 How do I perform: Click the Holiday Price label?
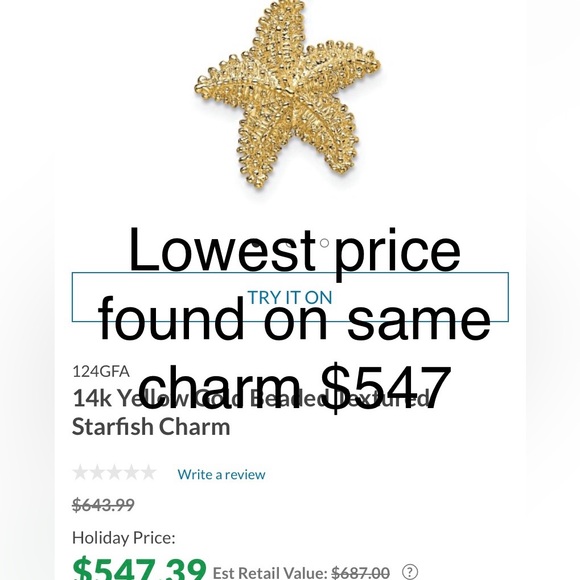click(124, 538)
